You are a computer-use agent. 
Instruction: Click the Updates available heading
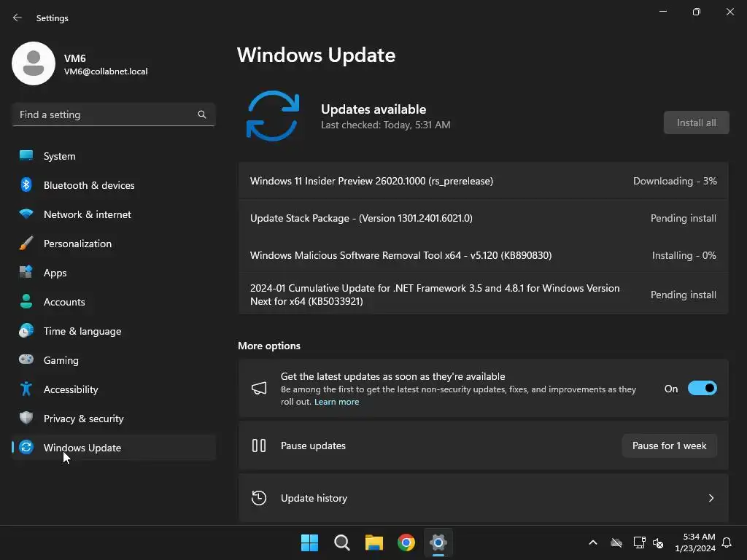[373, 109]
